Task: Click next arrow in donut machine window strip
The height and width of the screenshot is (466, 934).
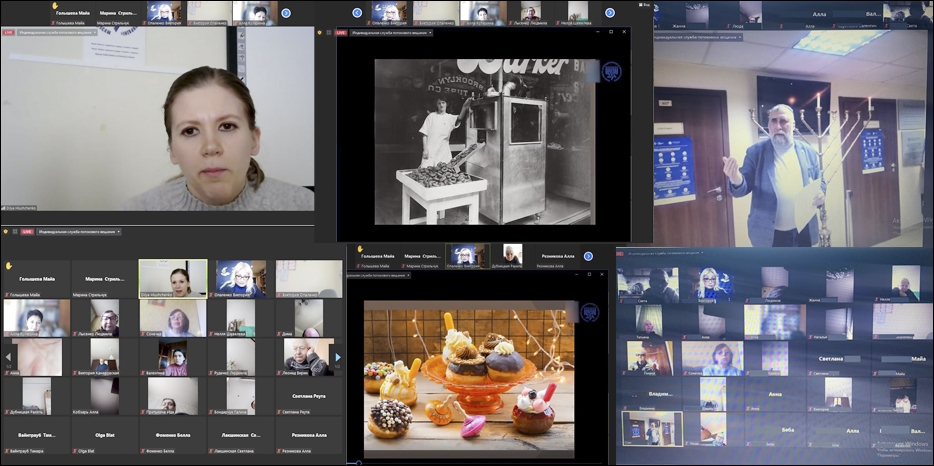Action: click(609, 13)
